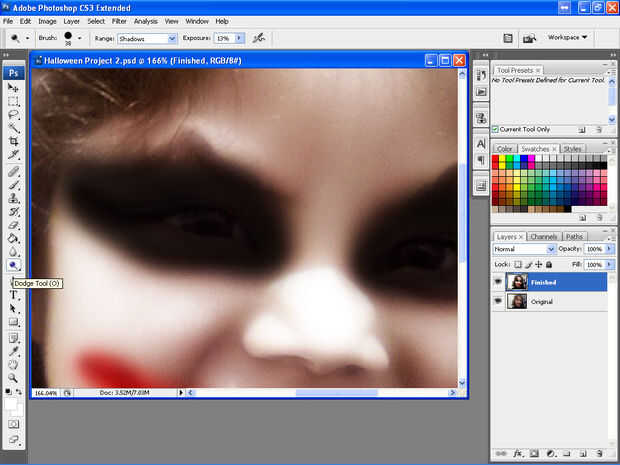Open the Image menu
Screen dimensions: 620x465
(47, 21)
